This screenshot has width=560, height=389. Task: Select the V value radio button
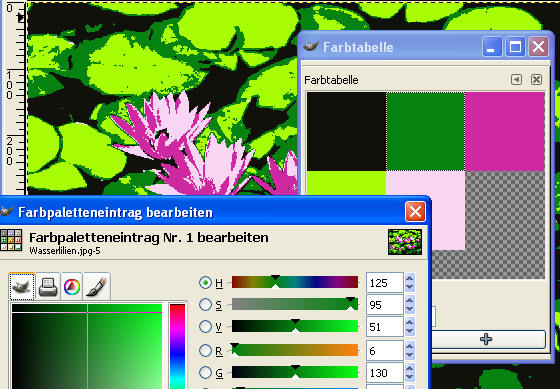tap(205, 326)
